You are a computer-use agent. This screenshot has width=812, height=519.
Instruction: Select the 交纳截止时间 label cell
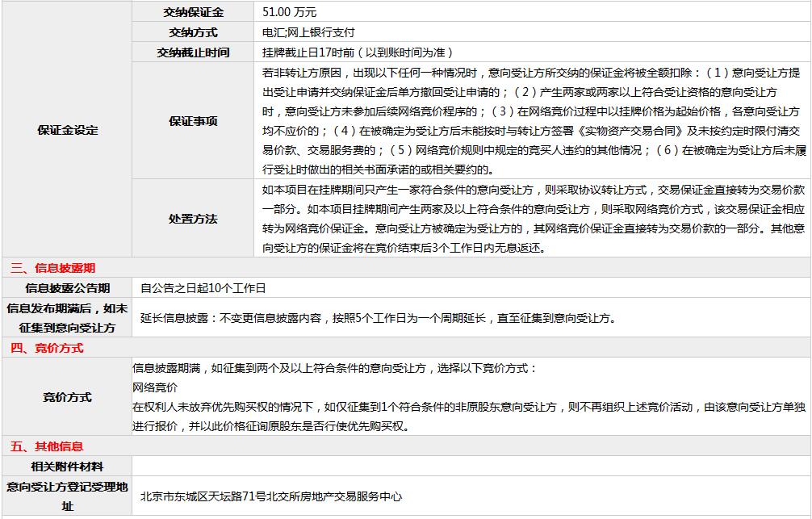[193, 52]
